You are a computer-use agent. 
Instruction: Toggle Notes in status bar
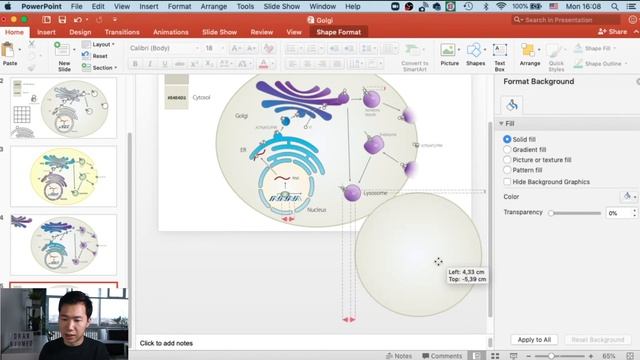click(x=399, y=356)
